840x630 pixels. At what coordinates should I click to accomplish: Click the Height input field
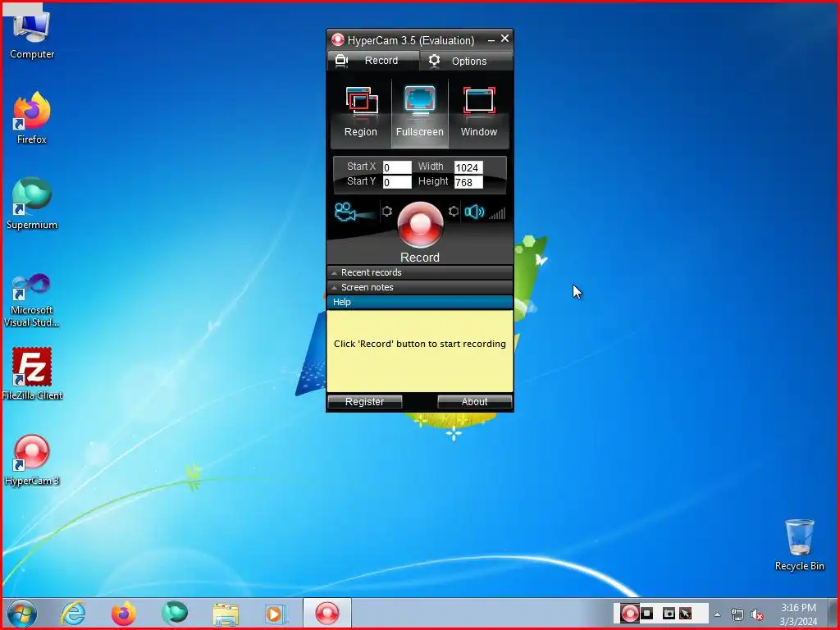(468, 182)
